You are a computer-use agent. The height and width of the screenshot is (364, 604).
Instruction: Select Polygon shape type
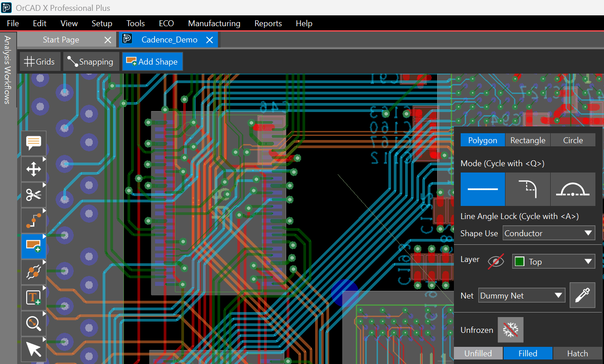[482, 140]
